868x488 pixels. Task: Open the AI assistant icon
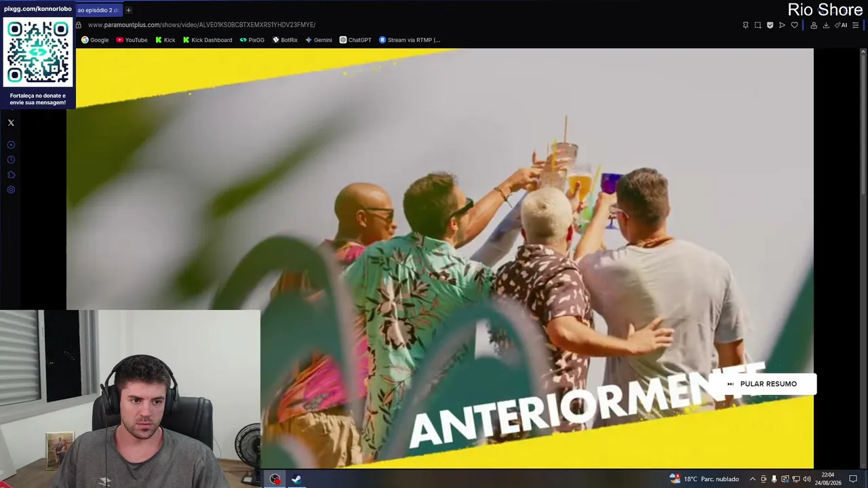(841, 25)
